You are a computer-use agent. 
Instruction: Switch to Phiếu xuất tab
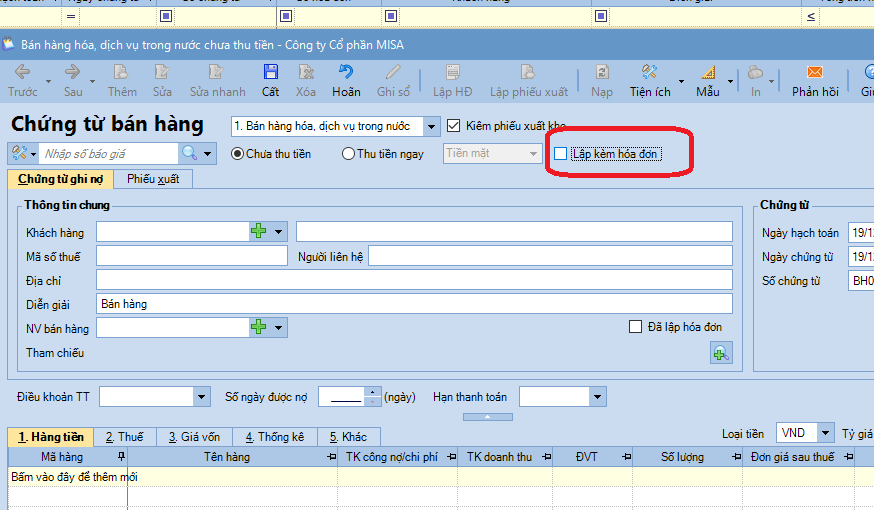point(153,179)
